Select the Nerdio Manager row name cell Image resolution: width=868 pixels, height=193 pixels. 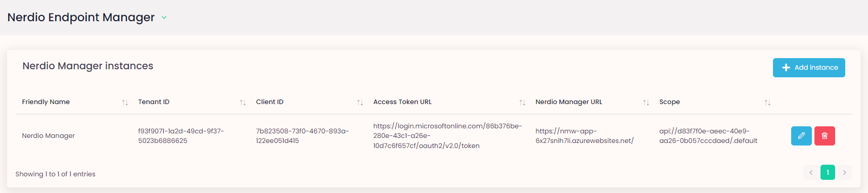(x=49, y=135)
